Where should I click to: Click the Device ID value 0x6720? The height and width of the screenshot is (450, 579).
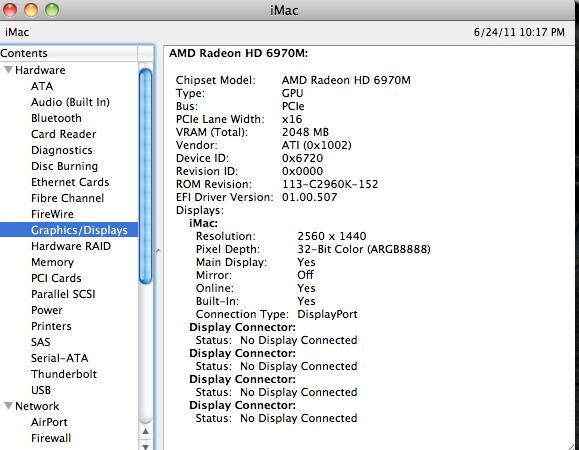point(302,158)
